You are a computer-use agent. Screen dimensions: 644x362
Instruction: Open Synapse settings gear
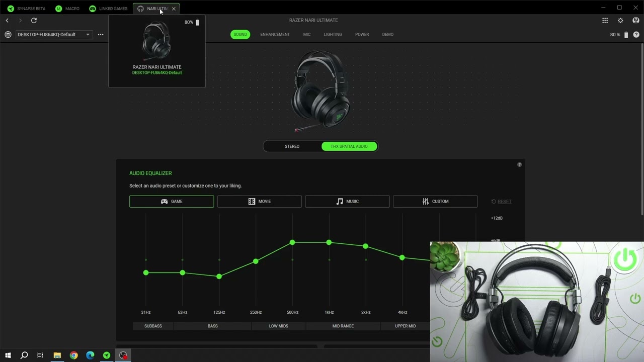(620, 21)
